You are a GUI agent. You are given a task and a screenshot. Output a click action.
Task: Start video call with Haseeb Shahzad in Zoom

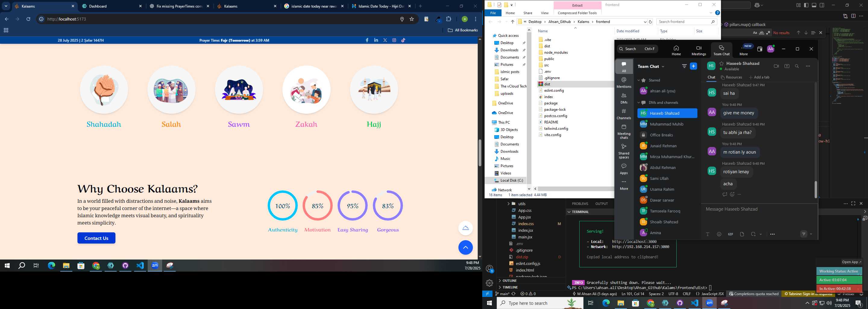pyautogui.click(x=776, y=66)
